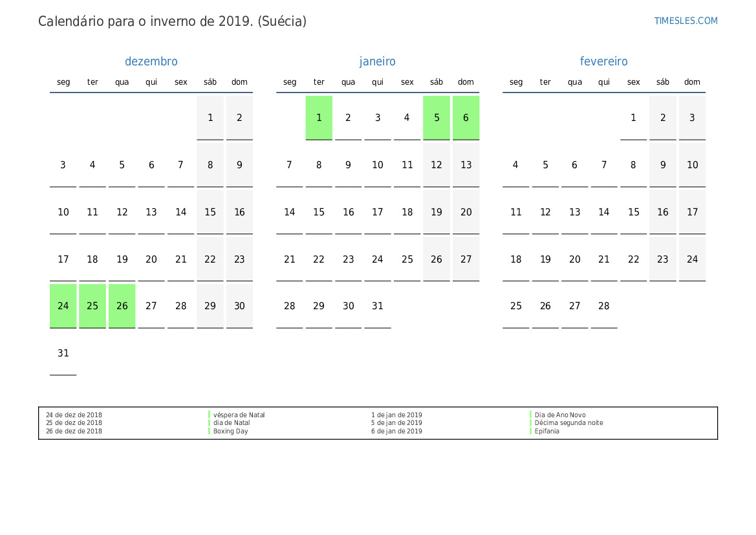This screenshot has height=535, width=756.
Task: Click January 6 Epiphany cell
Action: [x=466, y=118]
